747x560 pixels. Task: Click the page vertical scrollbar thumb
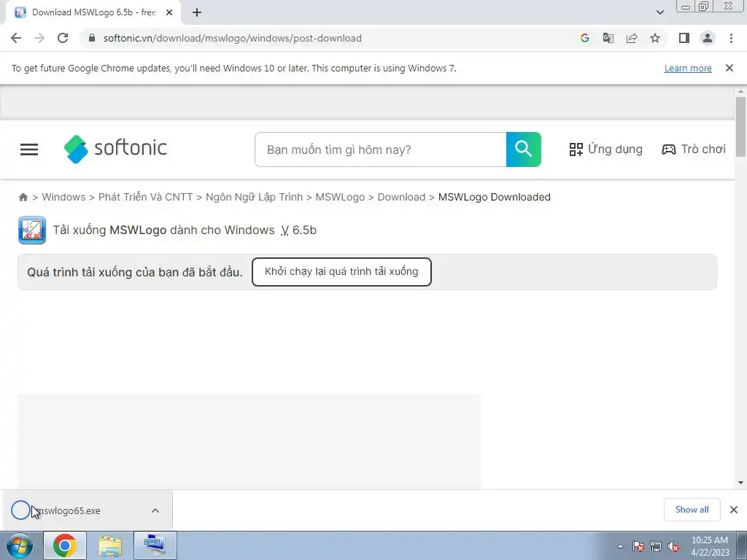tap(740, 127)
